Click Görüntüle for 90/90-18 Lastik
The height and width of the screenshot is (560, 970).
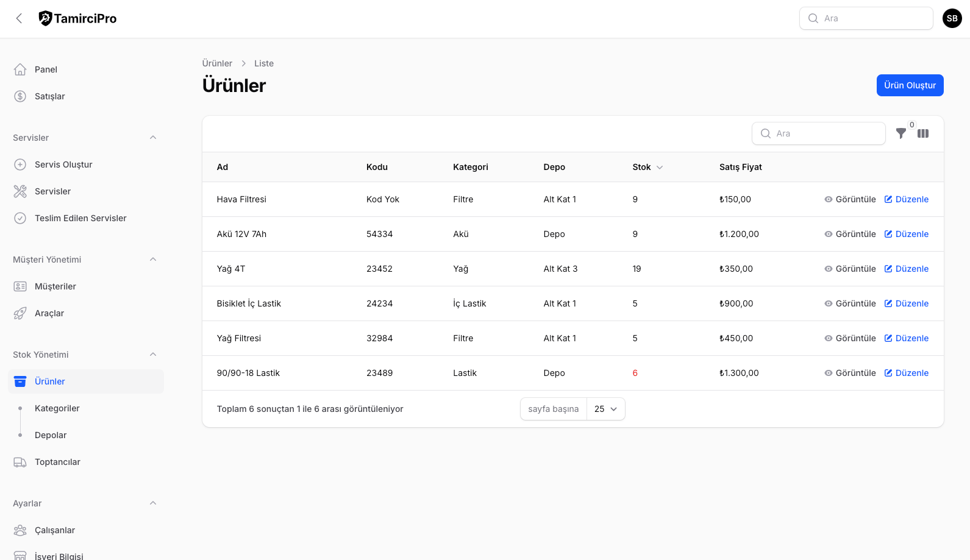pyautogui.click(x=850, y=373)
